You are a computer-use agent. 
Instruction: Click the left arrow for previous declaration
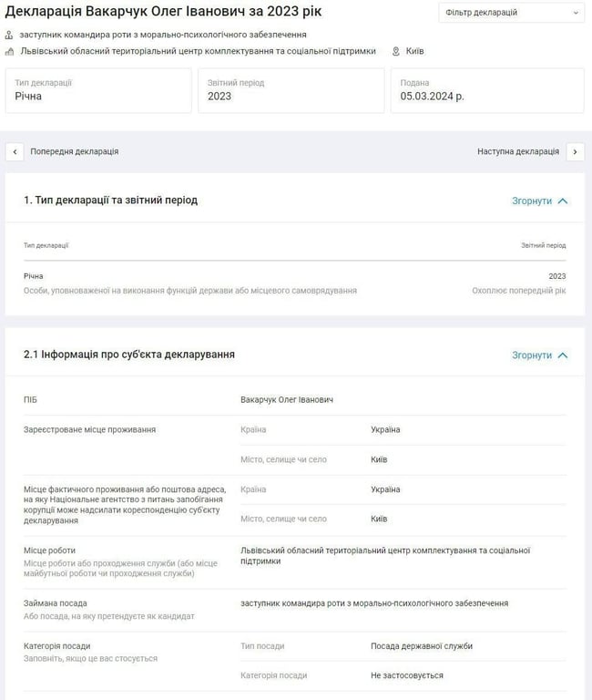click(x=15, y=151)
